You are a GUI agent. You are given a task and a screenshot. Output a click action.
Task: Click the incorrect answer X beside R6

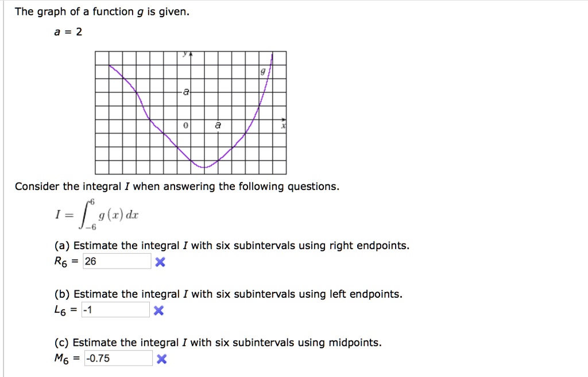point(160,262)
